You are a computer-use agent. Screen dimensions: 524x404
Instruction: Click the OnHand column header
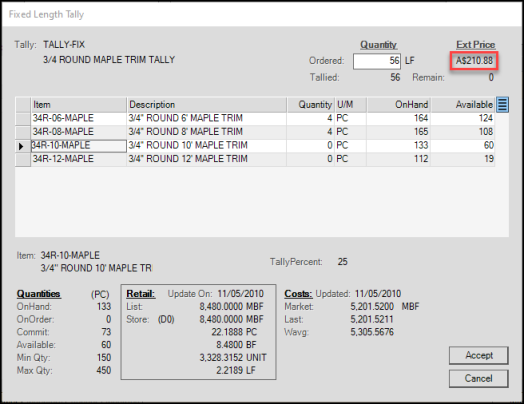398,105
